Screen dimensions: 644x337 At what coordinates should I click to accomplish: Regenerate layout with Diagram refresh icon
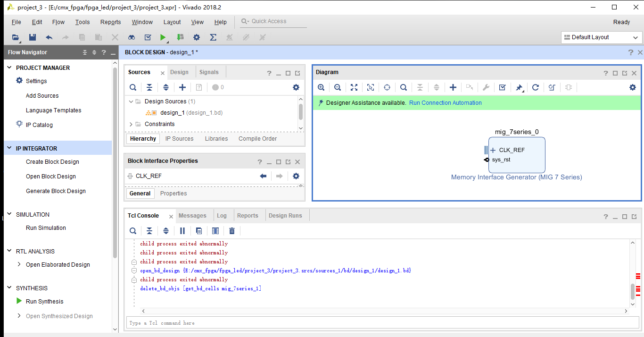536,87
